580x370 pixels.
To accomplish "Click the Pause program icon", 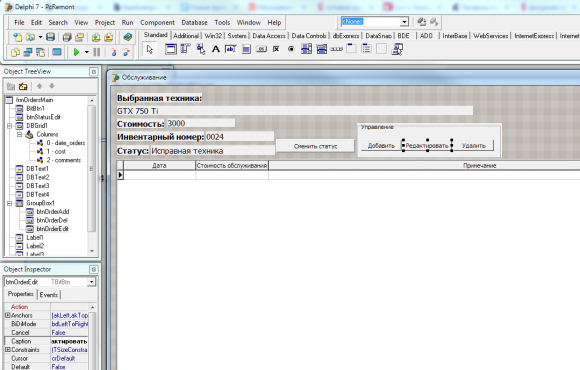I will (97, 52).
